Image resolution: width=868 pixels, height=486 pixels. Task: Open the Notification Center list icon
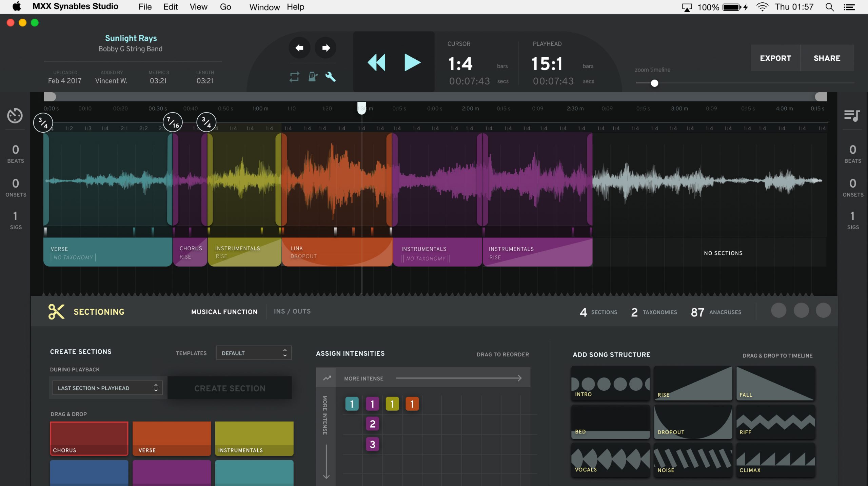tap(849, 7)
